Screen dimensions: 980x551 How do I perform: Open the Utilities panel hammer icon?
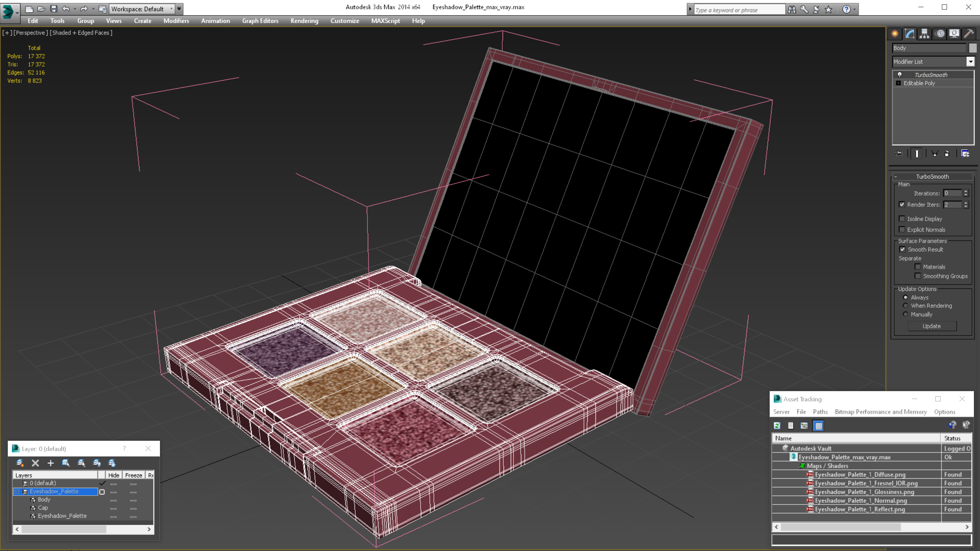(968, 34)
